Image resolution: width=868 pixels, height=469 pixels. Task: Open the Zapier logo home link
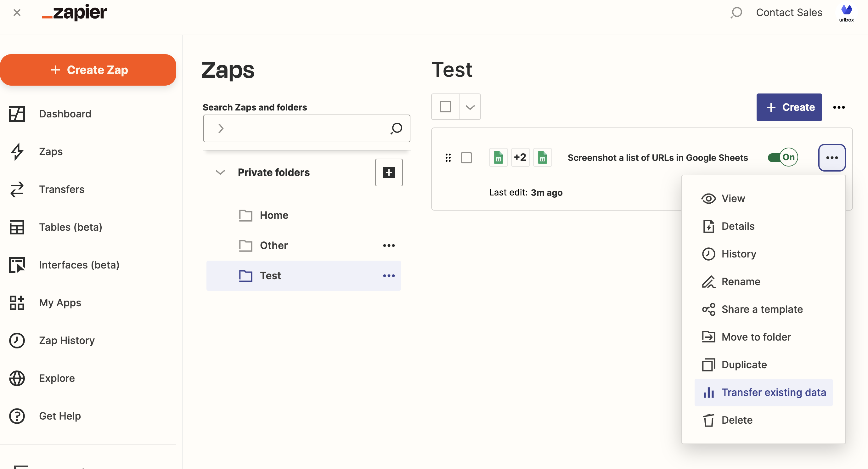point(74,13)
